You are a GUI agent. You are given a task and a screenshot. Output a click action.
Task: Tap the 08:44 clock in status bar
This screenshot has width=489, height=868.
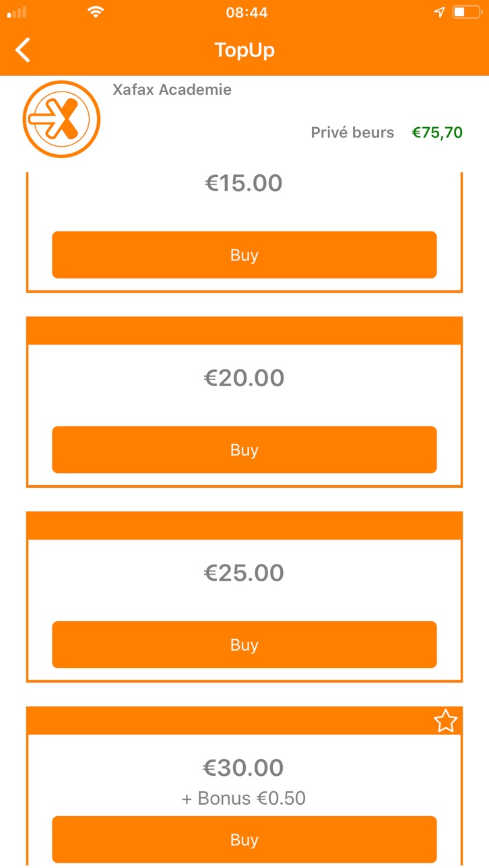click(247, 12)
